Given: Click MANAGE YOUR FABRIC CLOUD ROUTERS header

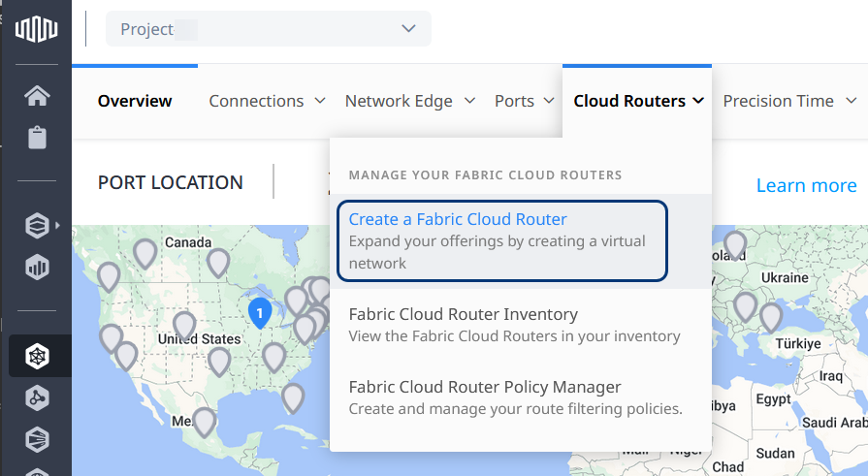Looking at the screenshot, I should (485, 175).
